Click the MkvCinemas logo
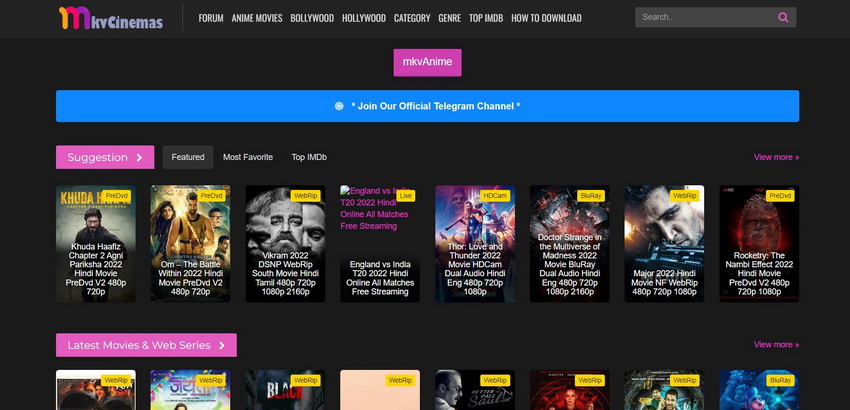The width and height of the screenshot is (850, 410). pos(110,18)
